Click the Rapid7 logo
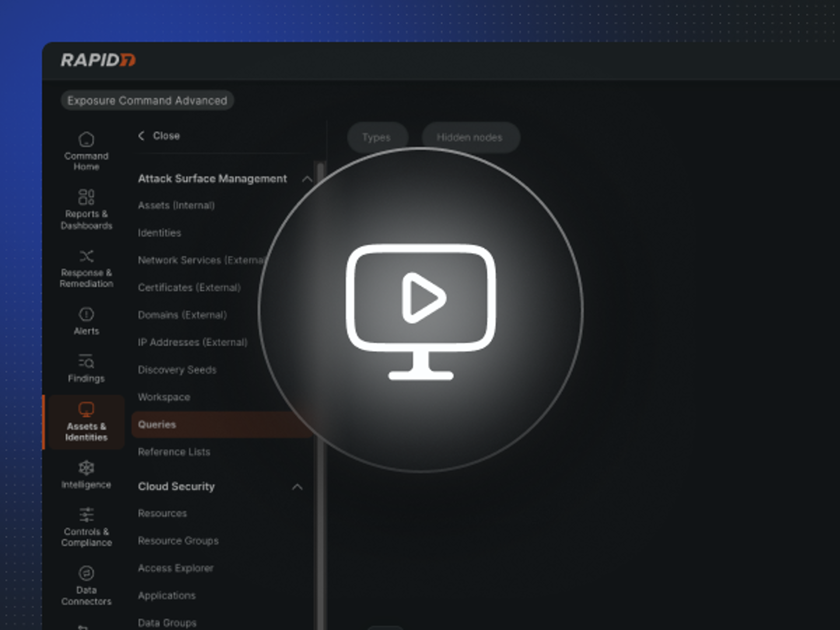This screenshot has height=630, width=840. [x=98, y=60]
